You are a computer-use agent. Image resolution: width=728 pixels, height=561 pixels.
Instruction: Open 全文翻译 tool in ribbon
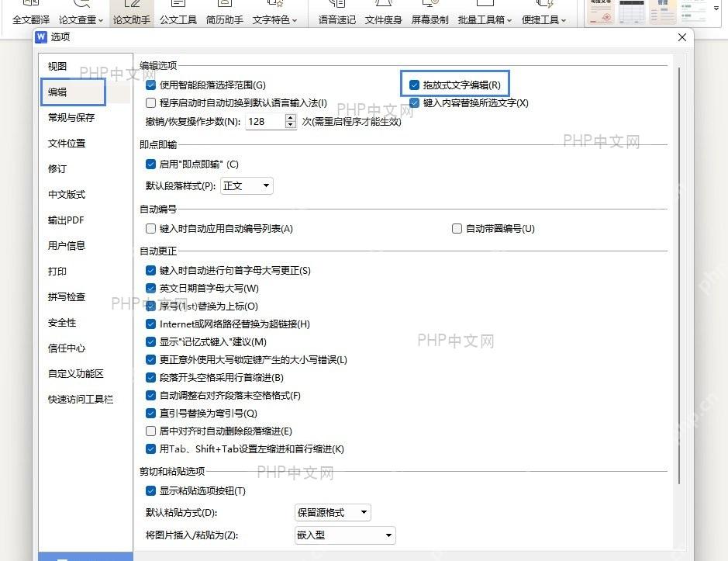[31, 13]
